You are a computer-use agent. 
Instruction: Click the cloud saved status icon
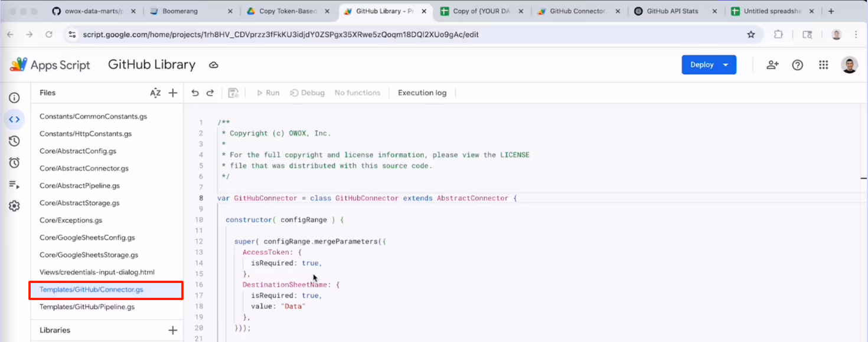[x=214, y=65]
